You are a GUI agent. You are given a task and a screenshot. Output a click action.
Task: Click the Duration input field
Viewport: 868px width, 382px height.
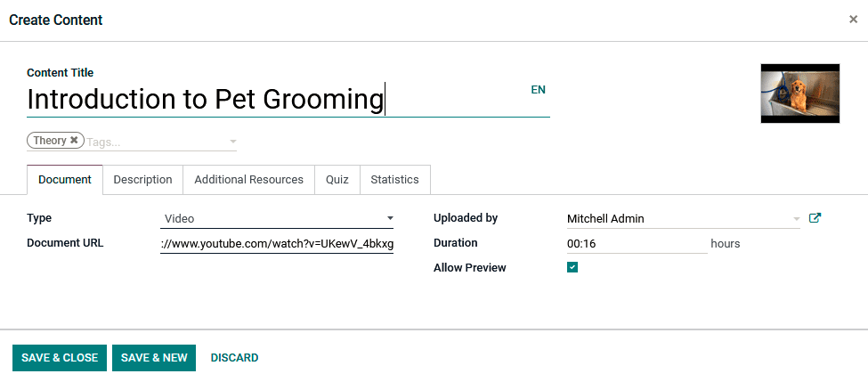click(x=636, y=243)
